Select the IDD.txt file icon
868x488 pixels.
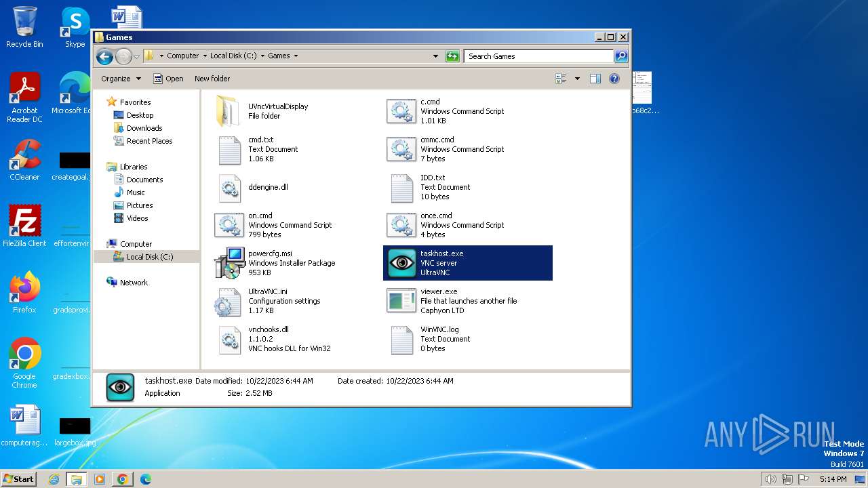401,187
